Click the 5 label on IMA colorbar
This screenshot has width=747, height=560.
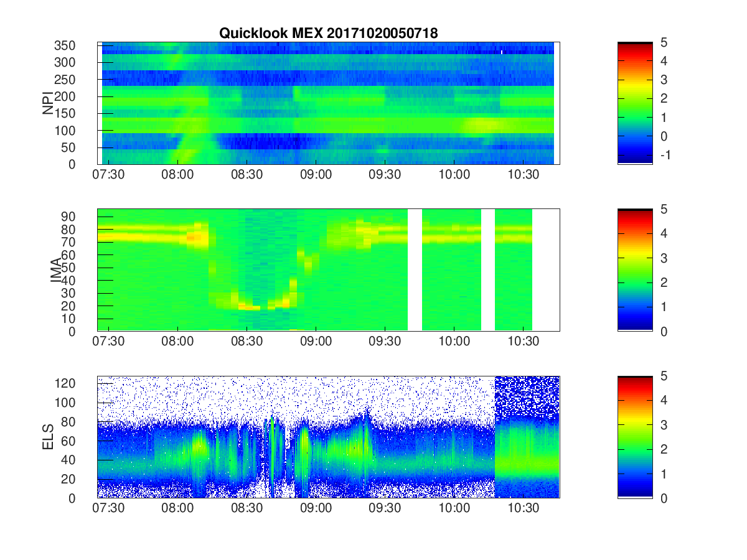[665, 210]
